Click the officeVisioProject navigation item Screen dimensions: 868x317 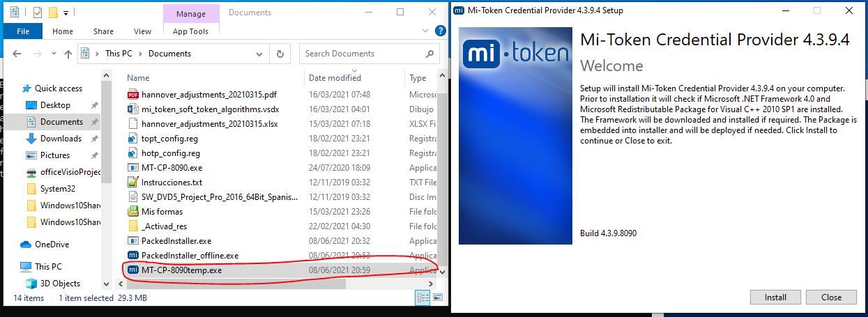tap(63, 172)
